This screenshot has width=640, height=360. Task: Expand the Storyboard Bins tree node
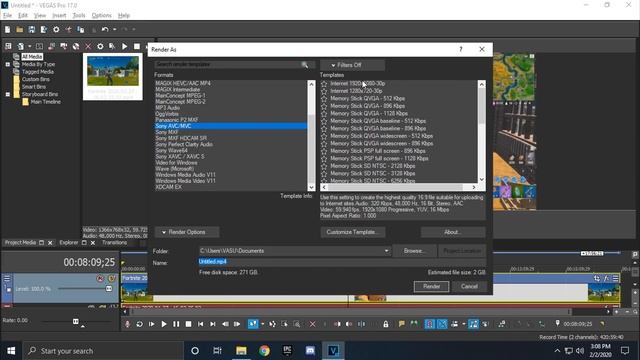(x=8, y=94)
